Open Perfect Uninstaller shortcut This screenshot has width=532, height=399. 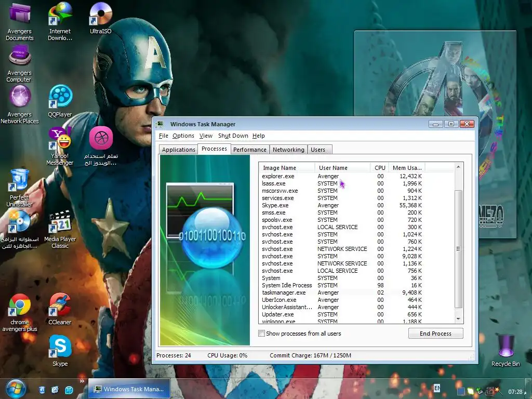[x=19, y=188]
